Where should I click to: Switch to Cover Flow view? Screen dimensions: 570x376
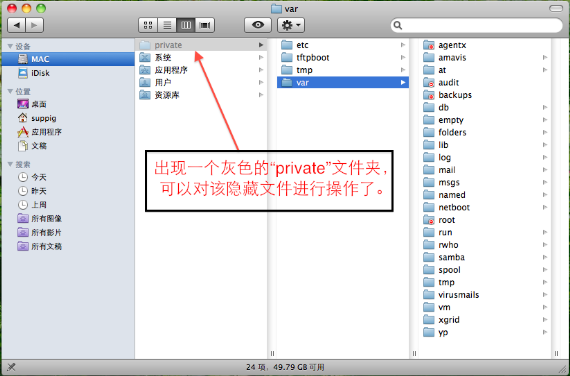[x=205, y=25]
